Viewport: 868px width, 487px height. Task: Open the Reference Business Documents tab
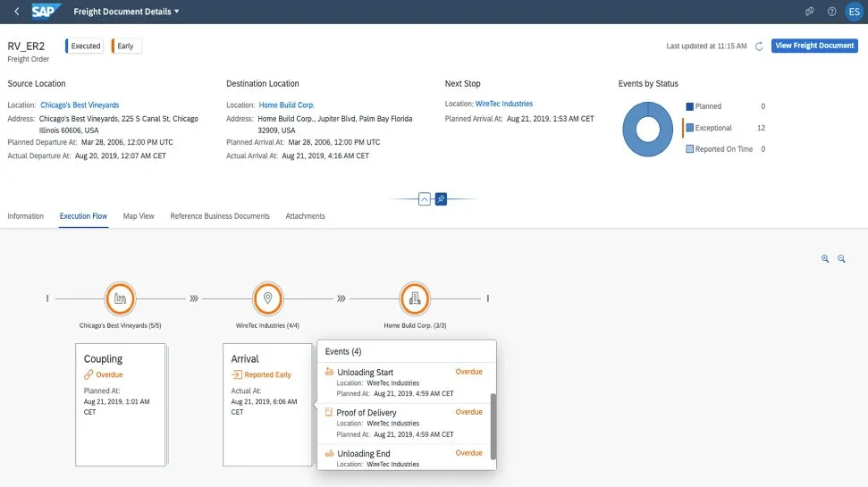220,216
